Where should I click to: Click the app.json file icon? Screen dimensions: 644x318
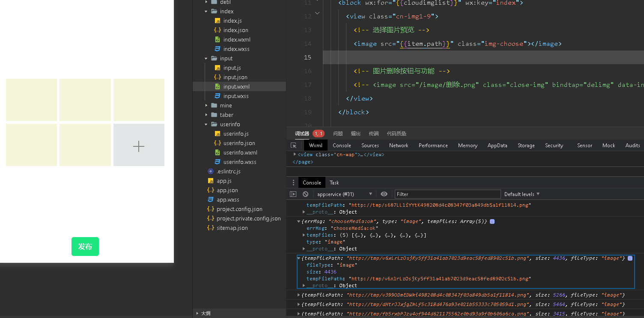[211, 190]
